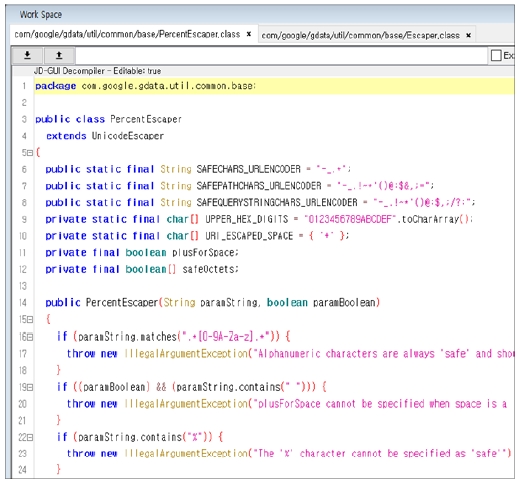
Task: Click the download arrow toolbar button
Action: pyautogui.click(x=27, y=55)
